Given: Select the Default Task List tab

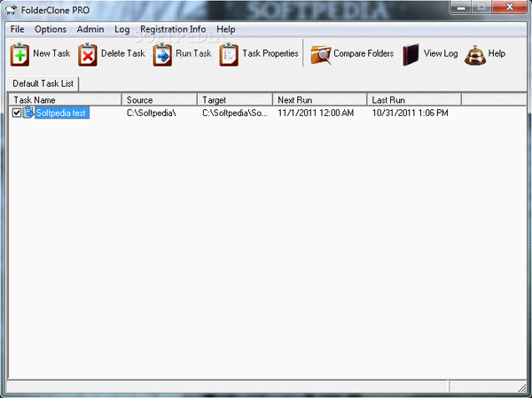Looking at the screenshot, I should pos(43,83).
